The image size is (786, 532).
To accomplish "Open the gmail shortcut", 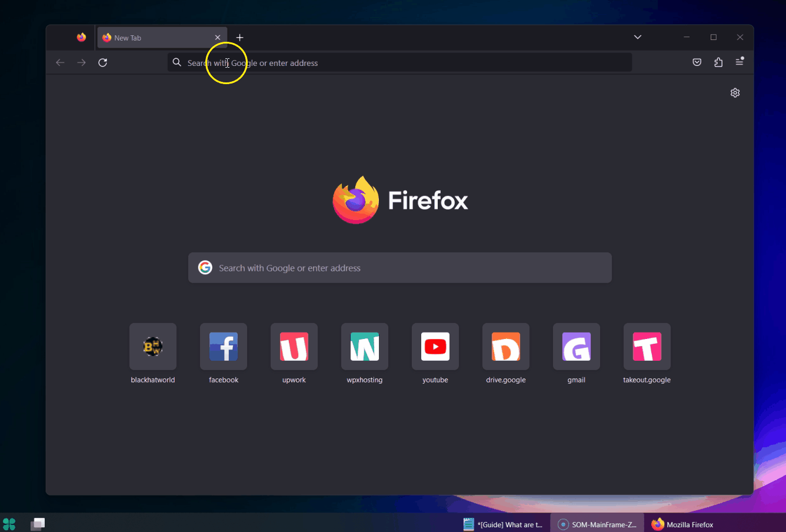I will (577, 347).
